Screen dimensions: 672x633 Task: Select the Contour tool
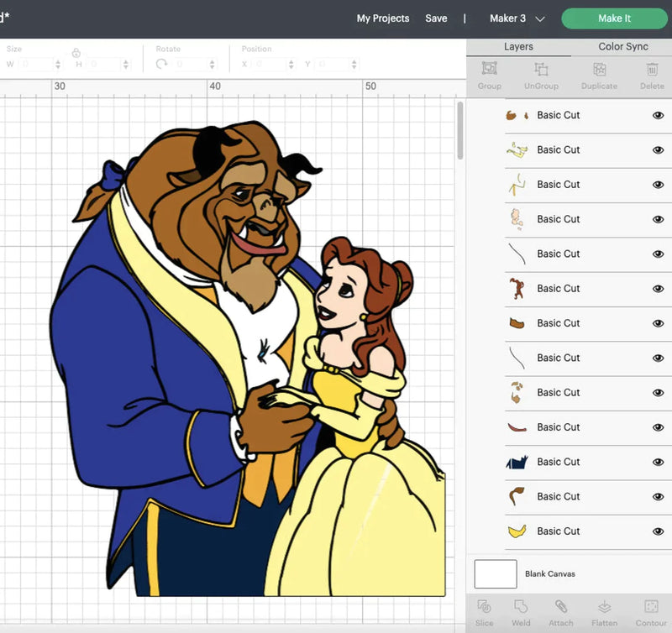pyautogui.click(x=650, y=608)
